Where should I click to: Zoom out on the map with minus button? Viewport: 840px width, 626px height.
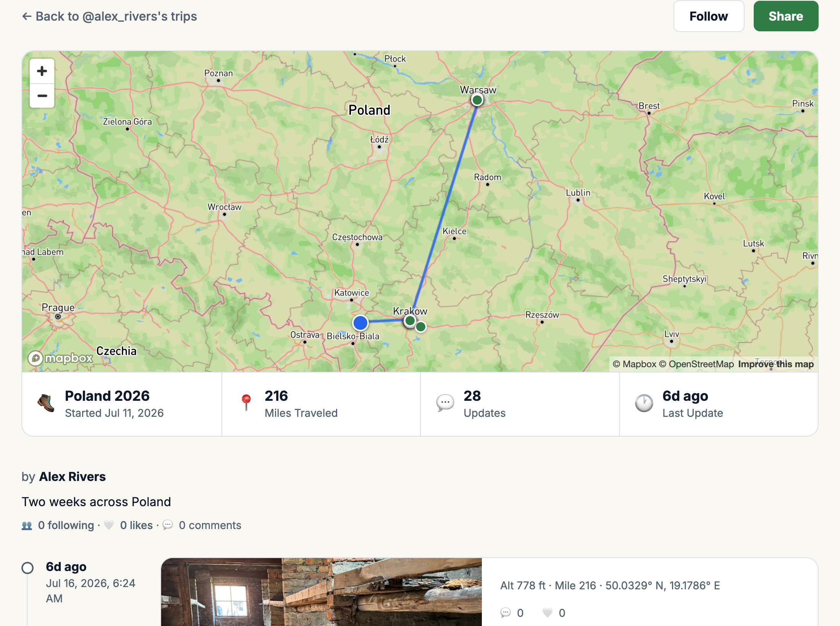click(42, 96)
